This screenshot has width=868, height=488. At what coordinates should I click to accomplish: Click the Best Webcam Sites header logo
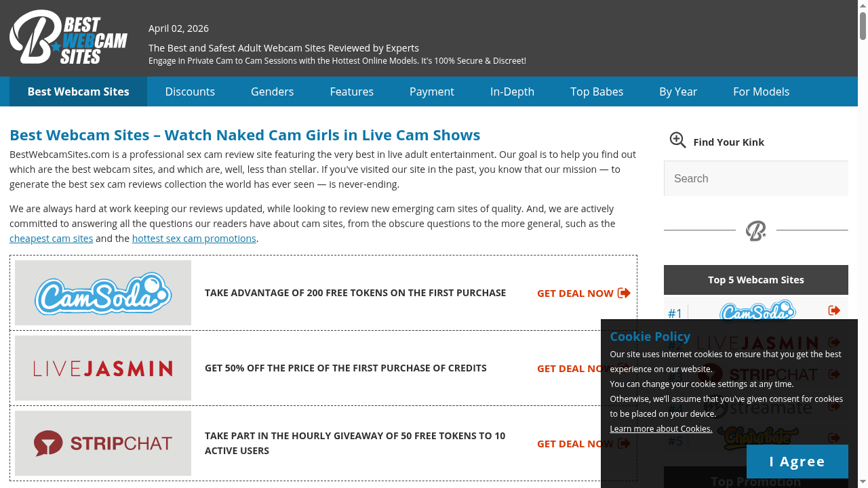68,38
